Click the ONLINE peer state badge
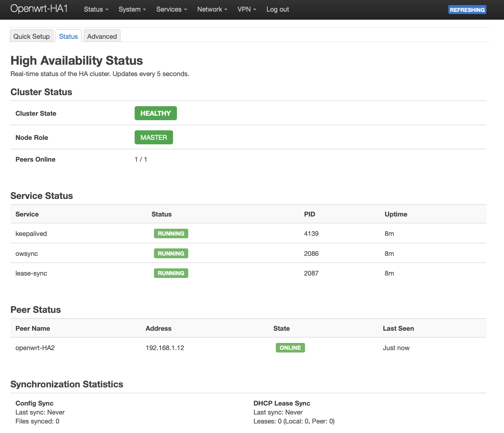Image resolution: width=504 pixels, height=433 pixels. [290, 348]
